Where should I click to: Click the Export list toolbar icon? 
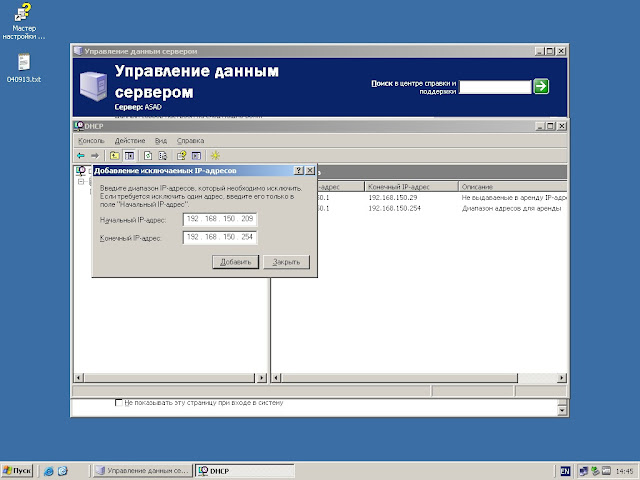tap(163, 156)
